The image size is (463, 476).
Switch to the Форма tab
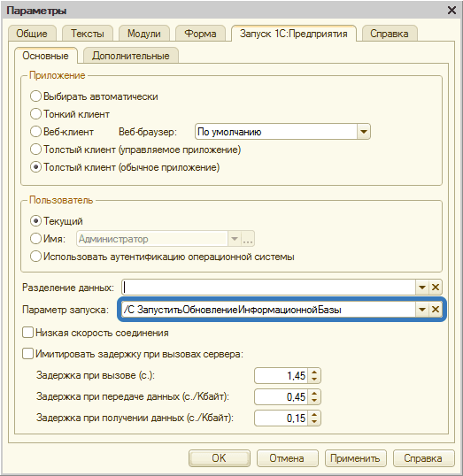[x=200, y=34]
